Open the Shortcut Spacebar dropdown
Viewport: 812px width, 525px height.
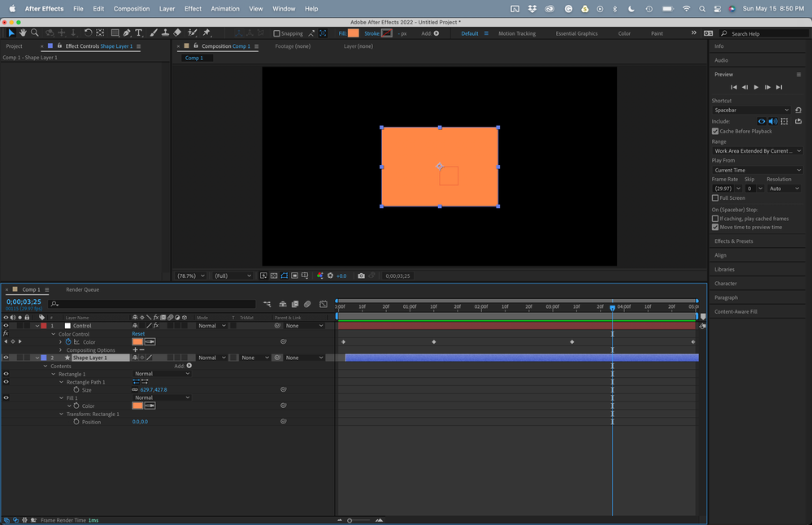[751, 110]
